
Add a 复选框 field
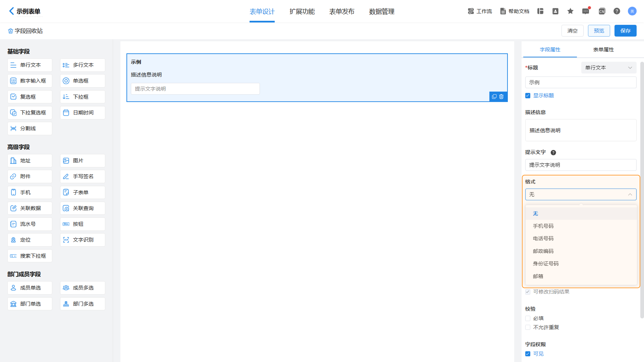point(30,97)
